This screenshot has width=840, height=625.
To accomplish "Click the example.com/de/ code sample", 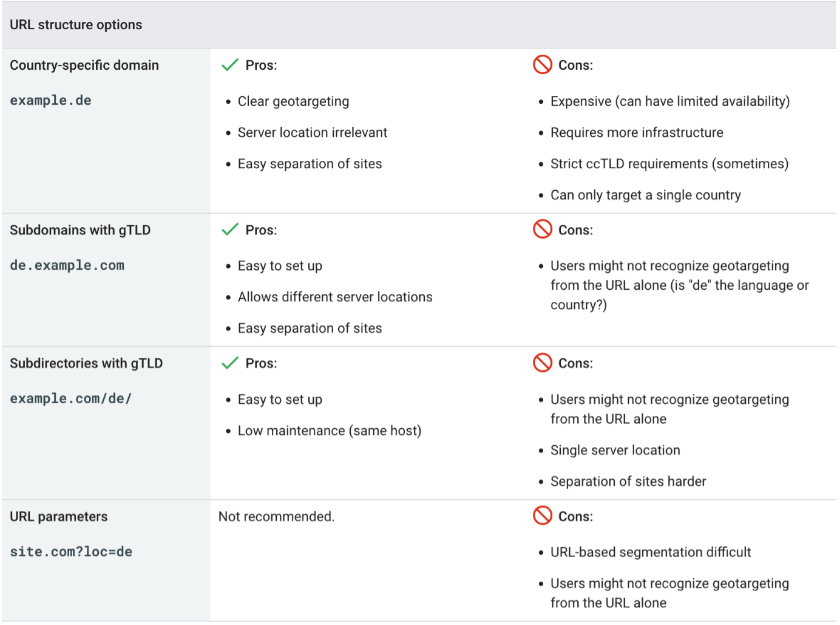I will pyautogui.click(x=70, y=399).
